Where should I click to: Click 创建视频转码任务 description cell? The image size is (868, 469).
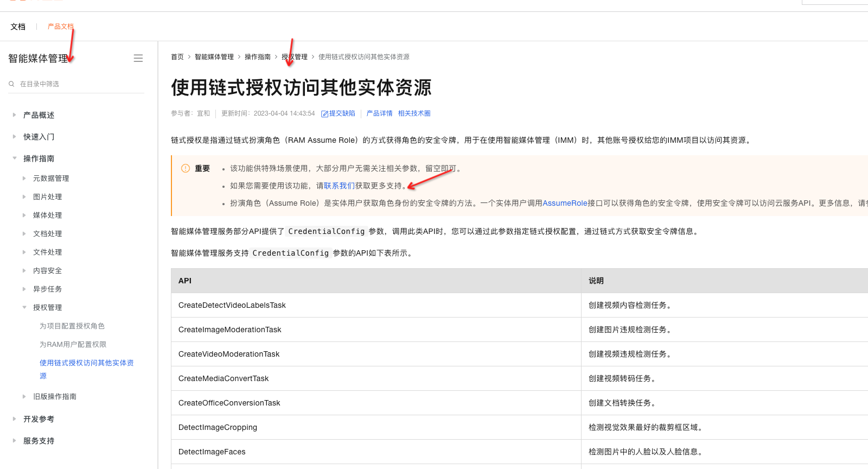click(725, 378)
